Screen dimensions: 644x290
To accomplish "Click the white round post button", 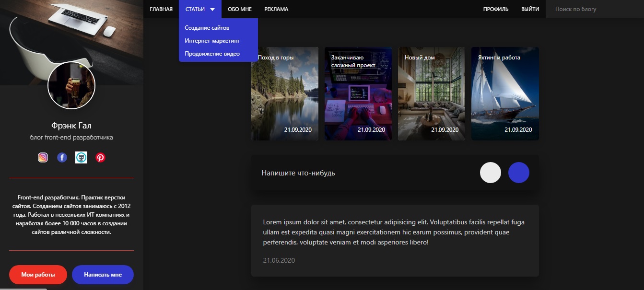I will (491, 173).
